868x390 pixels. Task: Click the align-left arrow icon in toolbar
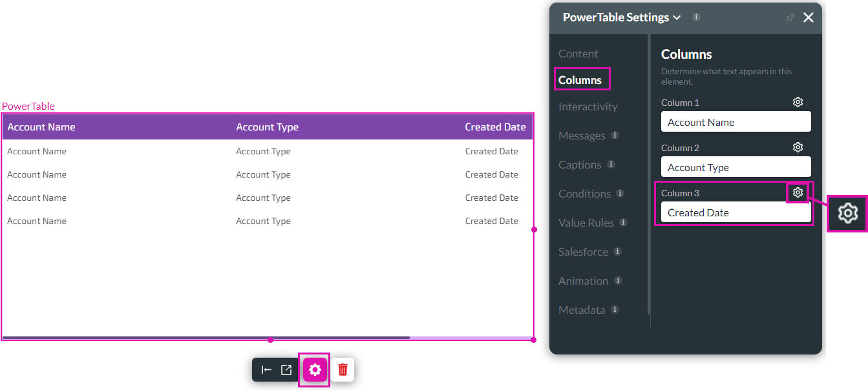coord(266,369)
